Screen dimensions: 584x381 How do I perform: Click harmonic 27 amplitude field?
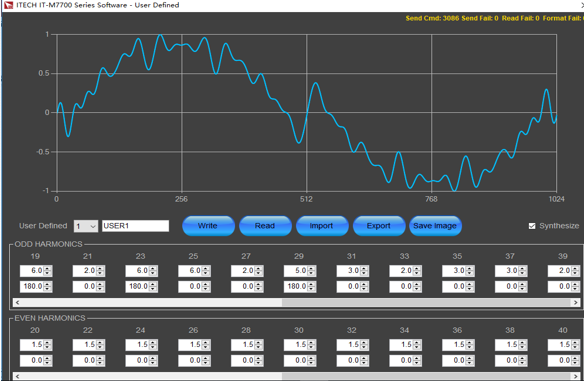point(243,271)
